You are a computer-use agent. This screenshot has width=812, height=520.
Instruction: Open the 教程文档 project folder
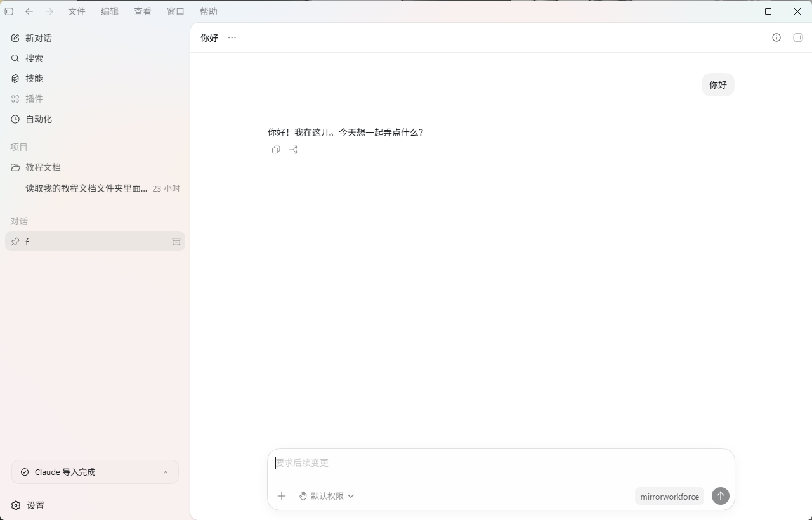[x=95, y=167]
